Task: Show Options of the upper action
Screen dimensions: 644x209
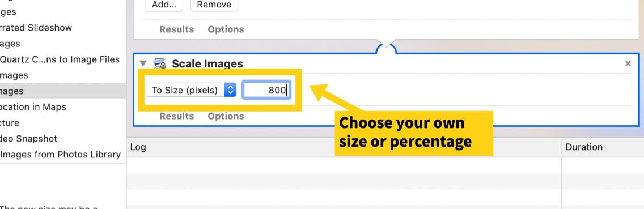Action: [226, 29]
